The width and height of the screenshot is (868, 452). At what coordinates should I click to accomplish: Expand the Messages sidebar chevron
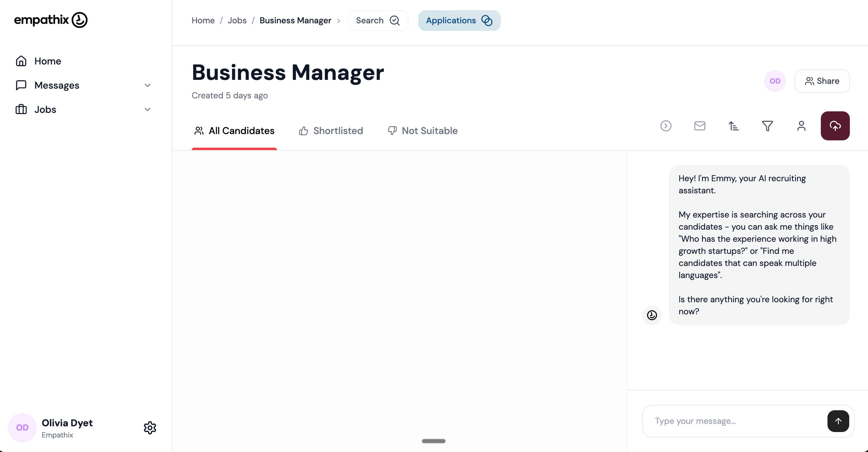pos(147,85)
